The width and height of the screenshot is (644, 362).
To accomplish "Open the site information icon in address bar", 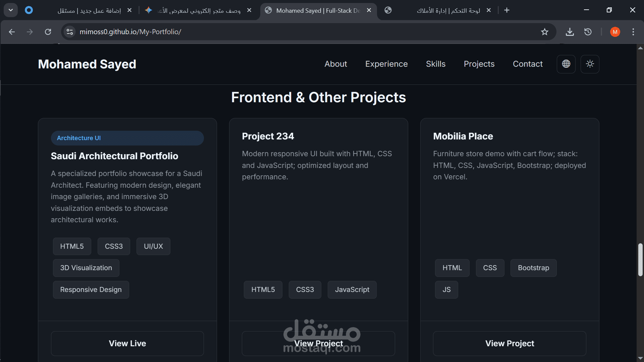I will click(x=70, y=32).
